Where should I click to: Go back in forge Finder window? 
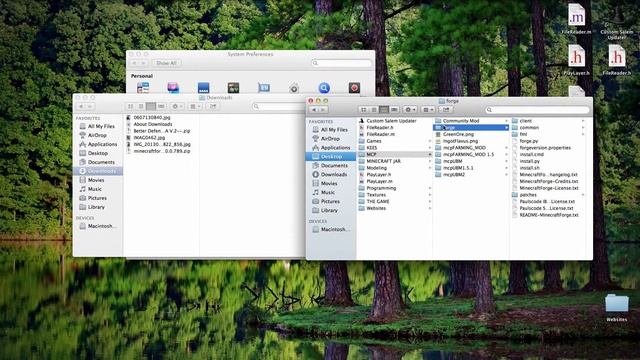pos(314,109)
